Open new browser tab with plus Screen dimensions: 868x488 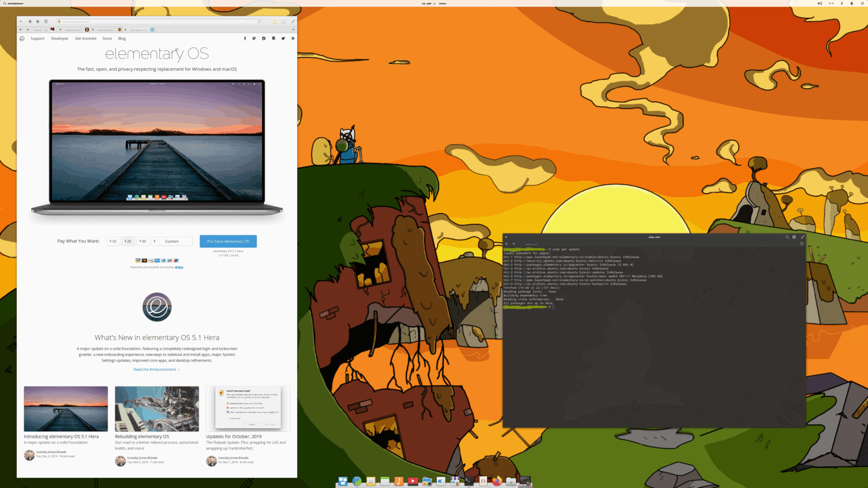[20, 29]
